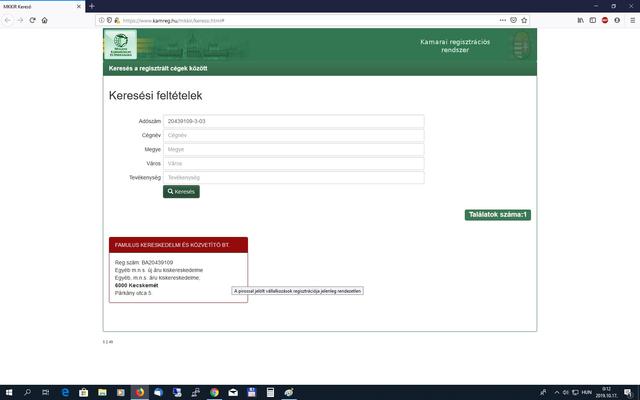This screenshot has height=400, width=640.
Task: Open the Firefox hamburger menu
Action: point(632,20)
